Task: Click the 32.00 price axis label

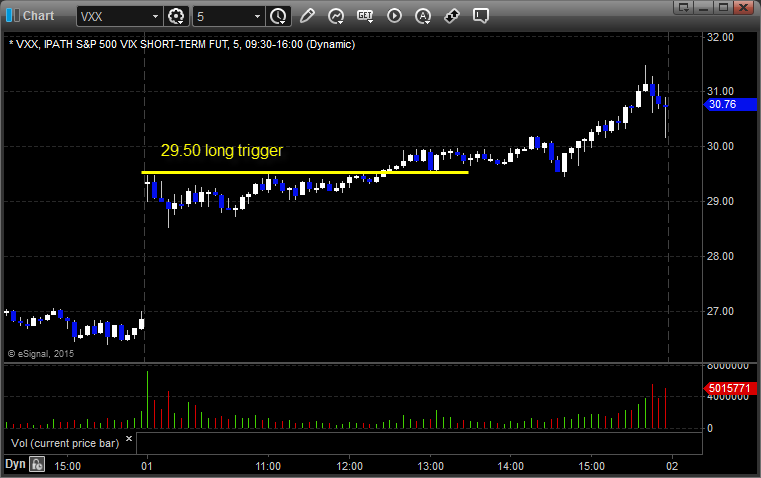Action: (x=720, y=37)
